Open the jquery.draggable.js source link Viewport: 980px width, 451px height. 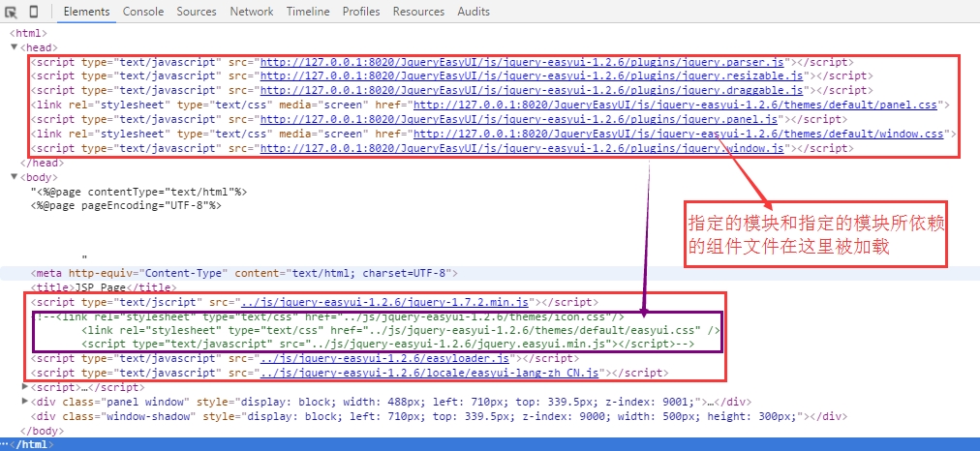click(x=532, y=91)
